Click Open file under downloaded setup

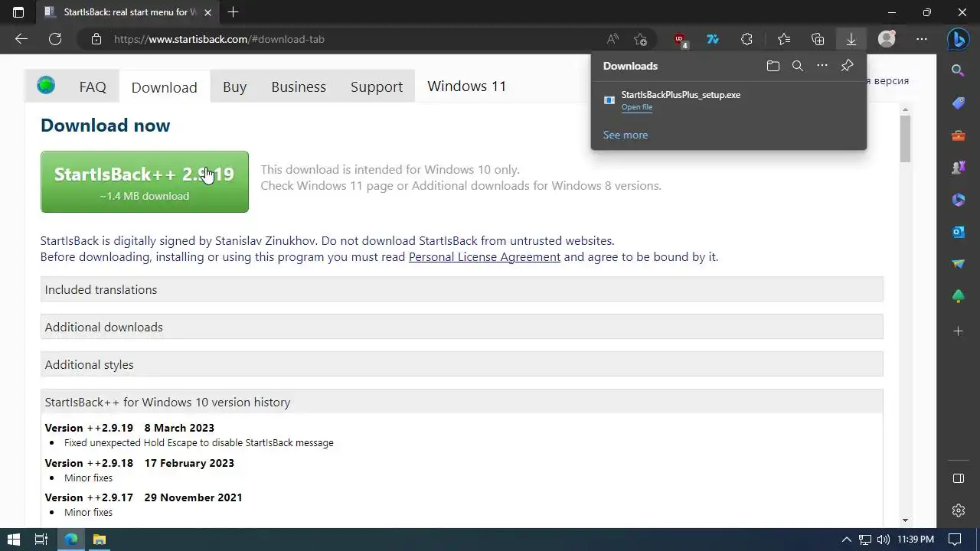click(637, 107)
